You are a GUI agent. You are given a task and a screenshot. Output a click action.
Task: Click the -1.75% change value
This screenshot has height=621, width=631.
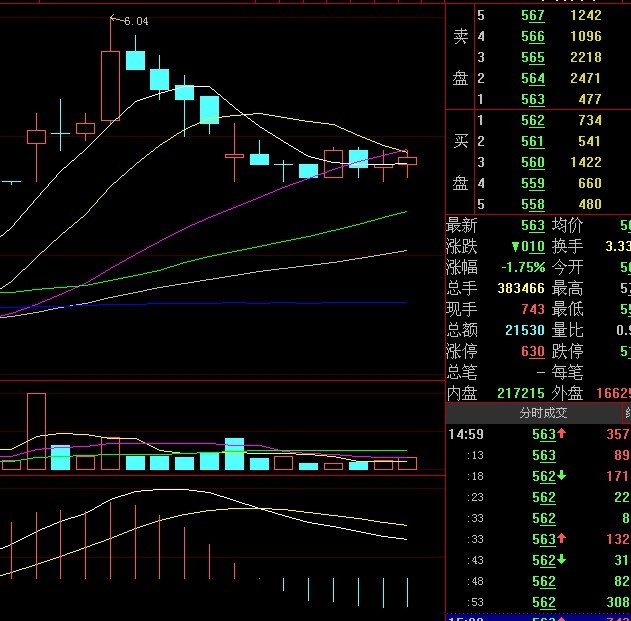[523, 267]
